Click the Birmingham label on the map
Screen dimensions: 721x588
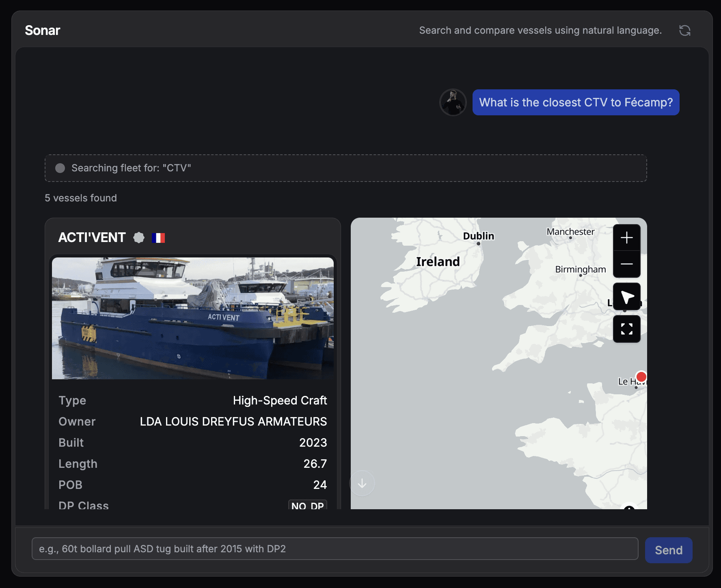coord(581,269)
